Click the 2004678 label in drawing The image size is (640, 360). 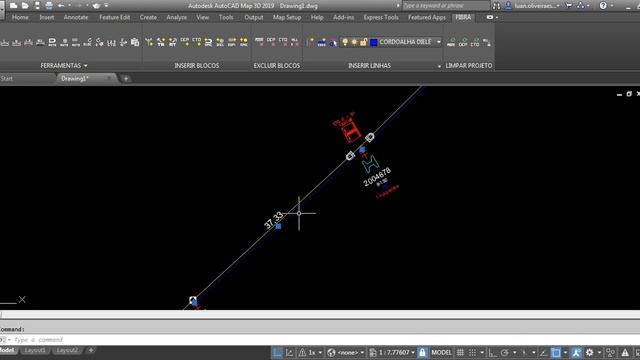click(x=377, y=177)
